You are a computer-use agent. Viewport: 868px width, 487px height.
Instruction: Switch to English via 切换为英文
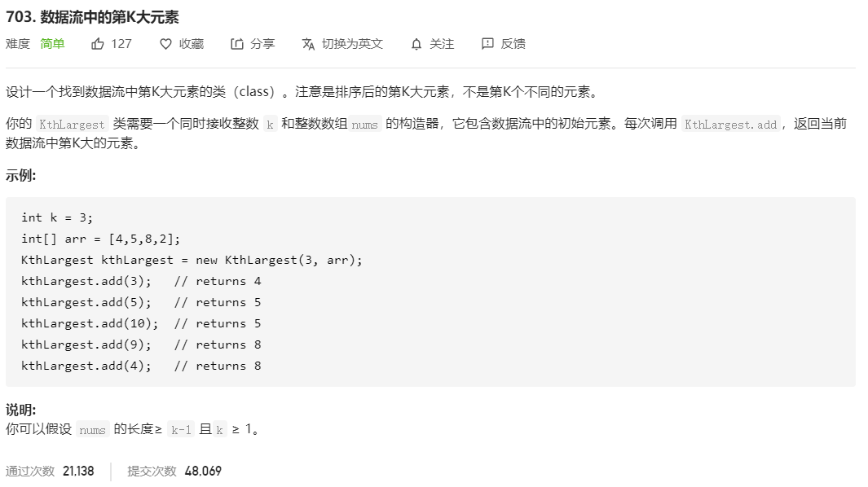click(352, 44)
